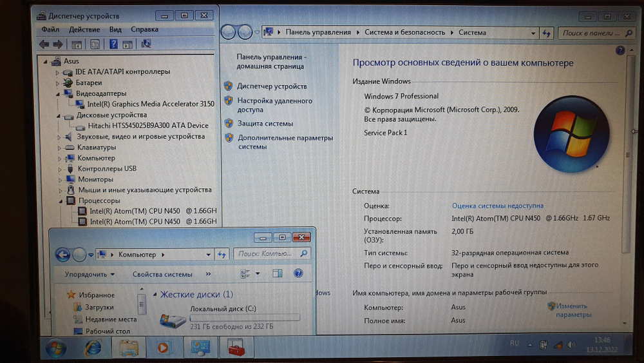Click Scan for hardware changes toolbar icon
The image size is (644, 363).
(146, 44)
